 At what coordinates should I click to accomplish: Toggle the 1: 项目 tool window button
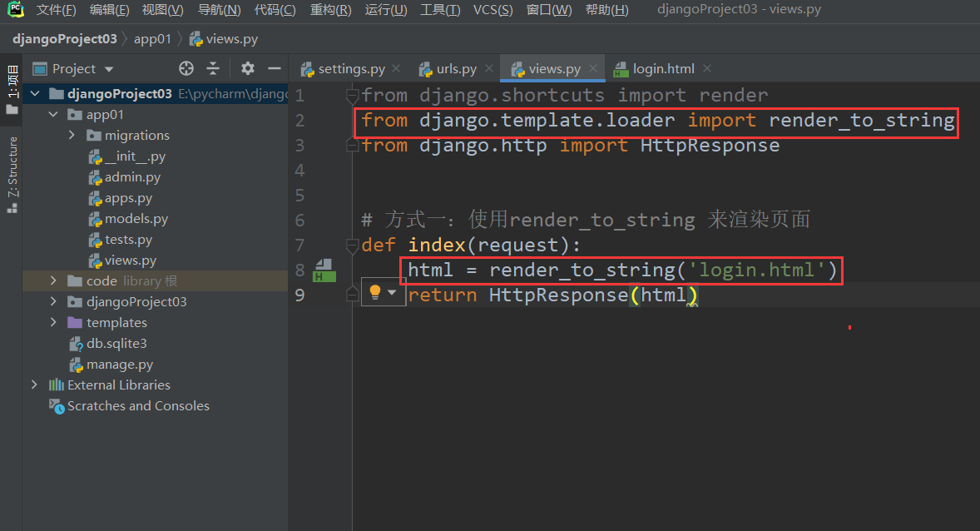pyautogui.click(x=12, y=89)
